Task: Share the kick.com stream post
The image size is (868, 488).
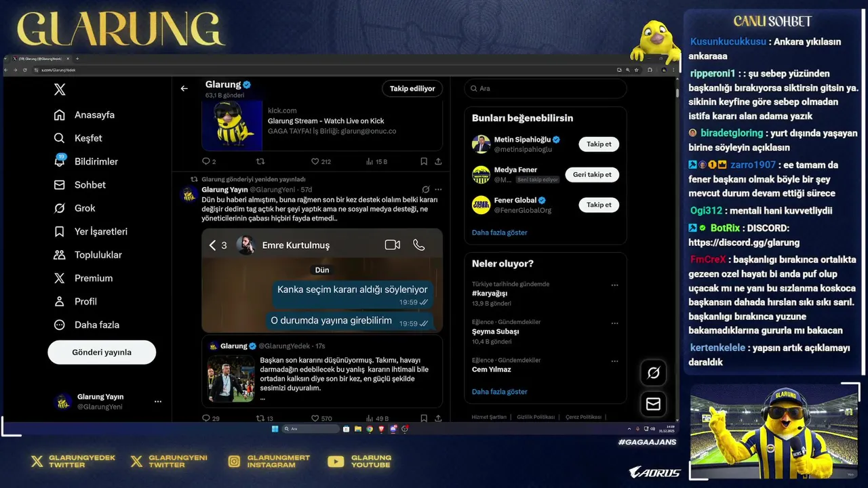Action: (438, 161)
